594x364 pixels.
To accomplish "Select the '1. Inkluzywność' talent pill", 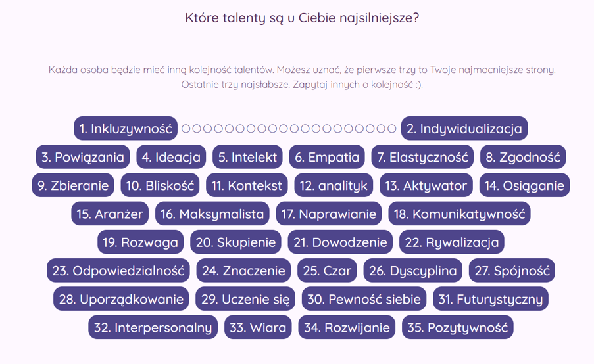I will (126, 129).
